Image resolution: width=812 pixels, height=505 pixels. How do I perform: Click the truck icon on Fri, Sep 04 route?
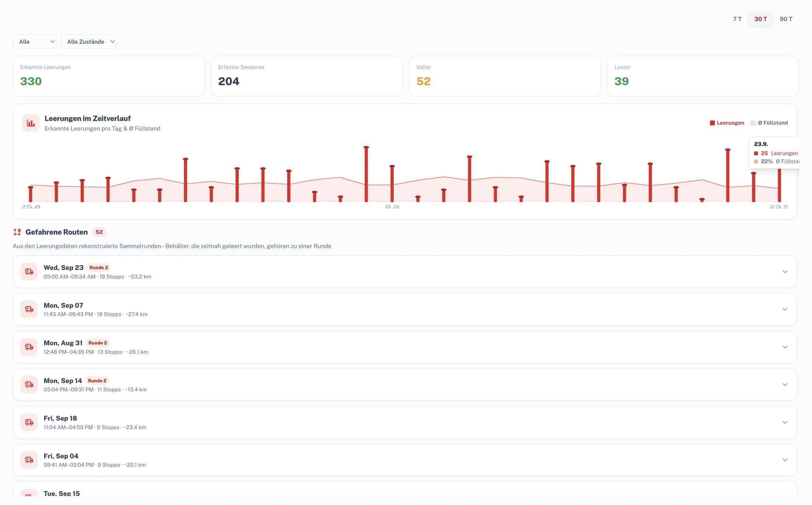[x=29, y=460]
